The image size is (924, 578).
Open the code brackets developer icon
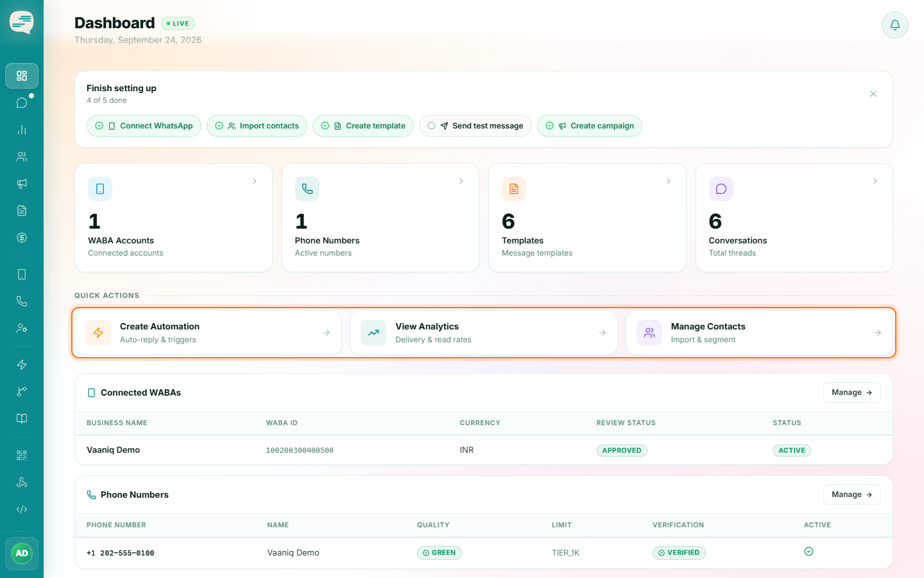22,509
